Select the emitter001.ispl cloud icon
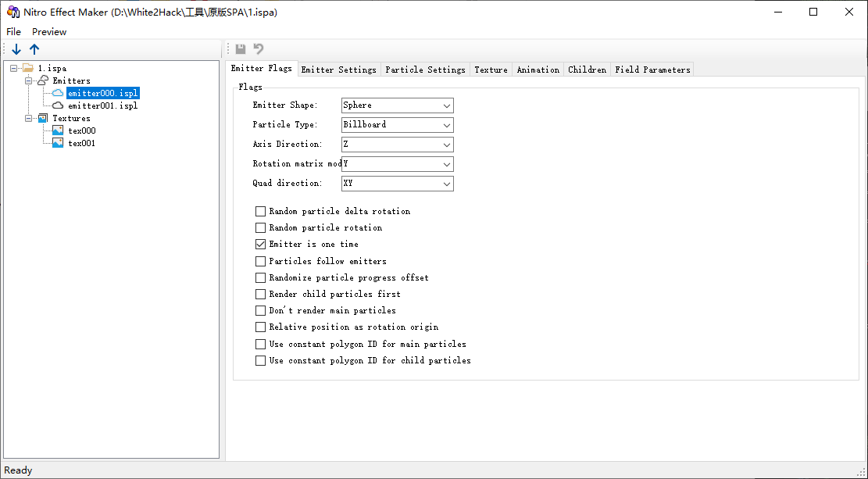The height and width of the screenshot is (479, 868). (x=58, y=105)
